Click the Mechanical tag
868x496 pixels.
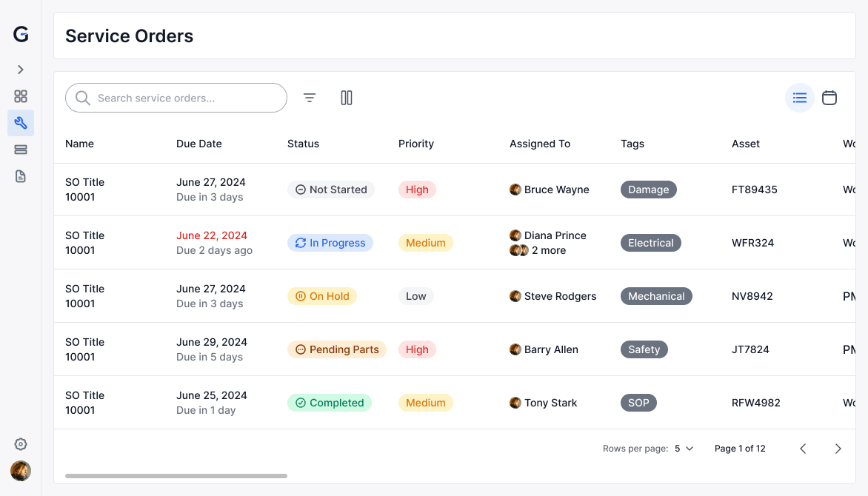(x=656, y=296)
